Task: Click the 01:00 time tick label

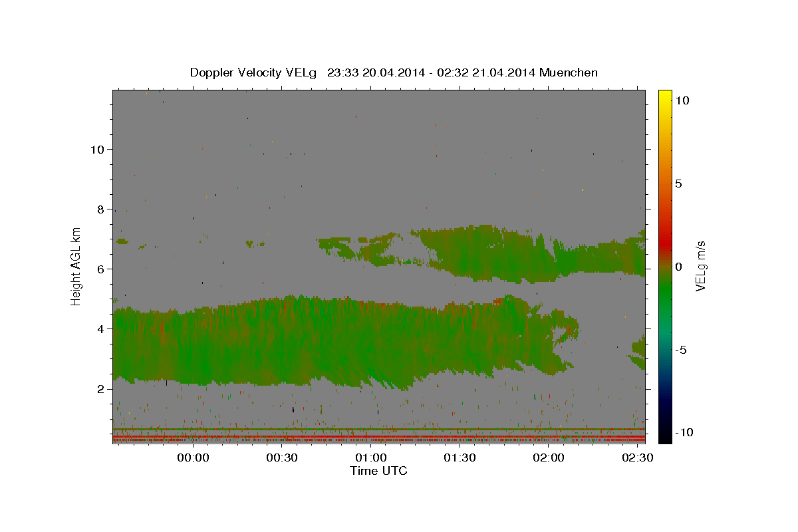Action: coord(371,458)
